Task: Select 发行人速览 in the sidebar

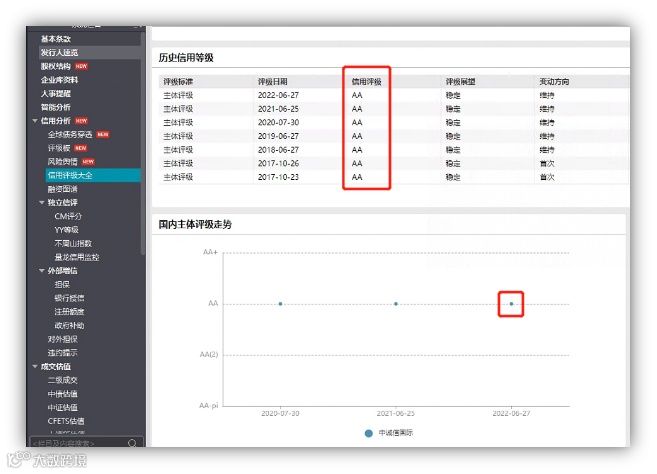Action: coord(59,52)
